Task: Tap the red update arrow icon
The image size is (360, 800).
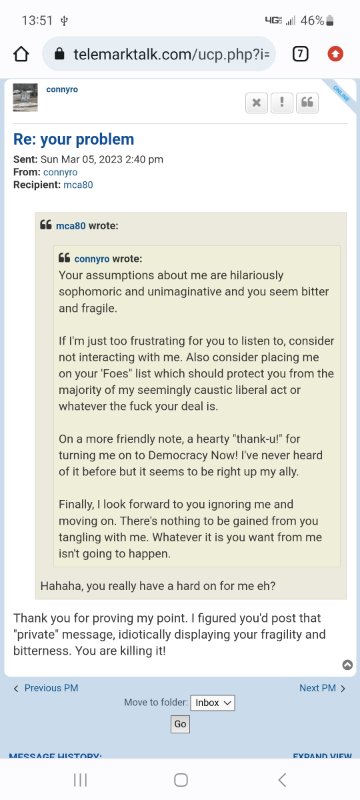Action: coord(335,54)
